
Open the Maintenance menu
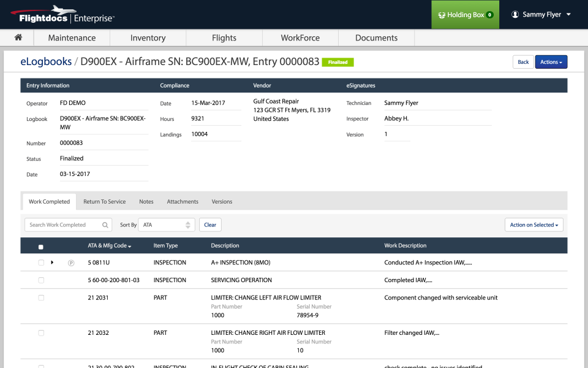click(x=72, y=37)
